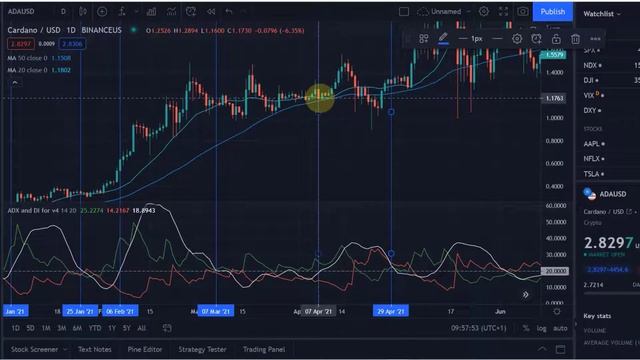This screenshot has width=640, height=360.
Task: Select the 07 Mar '21 date marker
Action: point(216,311)
